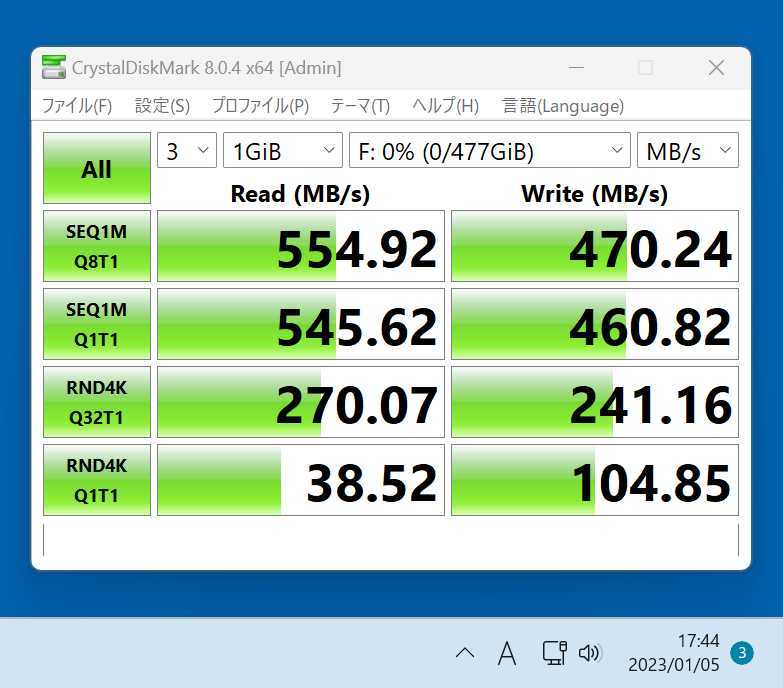Viewport: 783px width, 688px height.
Task: Click the read result 270.07
Action: (301, 402)
